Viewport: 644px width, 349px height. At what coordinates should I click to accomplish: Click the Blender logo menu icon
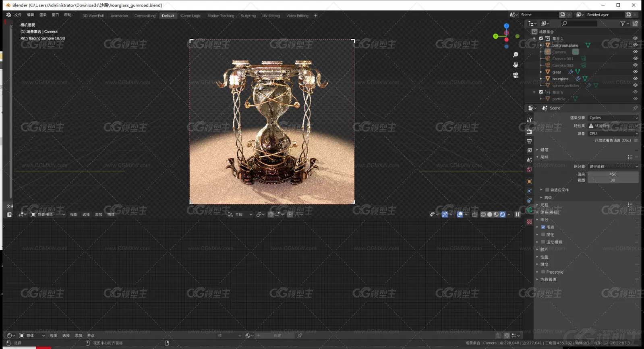pos(8,15)
